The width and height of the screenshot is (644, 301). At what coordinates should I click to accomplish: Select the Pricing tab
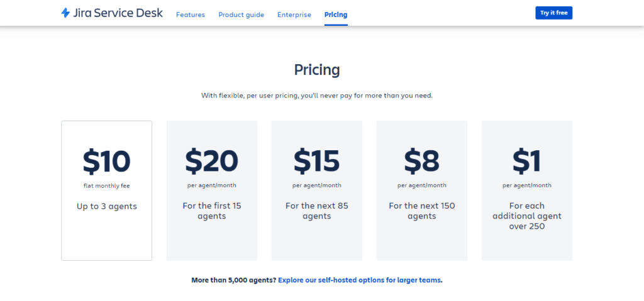coord(336,15)
